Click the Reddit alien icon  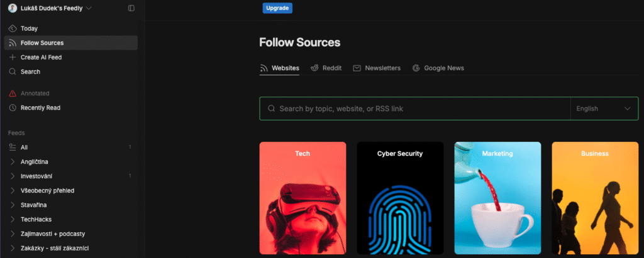tap(314, 68)
